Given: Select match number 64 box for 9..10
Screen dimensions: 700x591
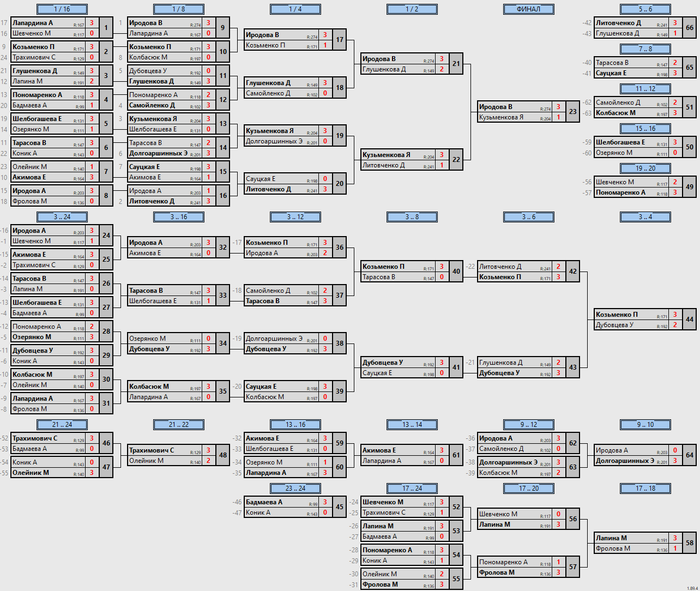Looking at the screenshot, I should [x=689, y=455].
